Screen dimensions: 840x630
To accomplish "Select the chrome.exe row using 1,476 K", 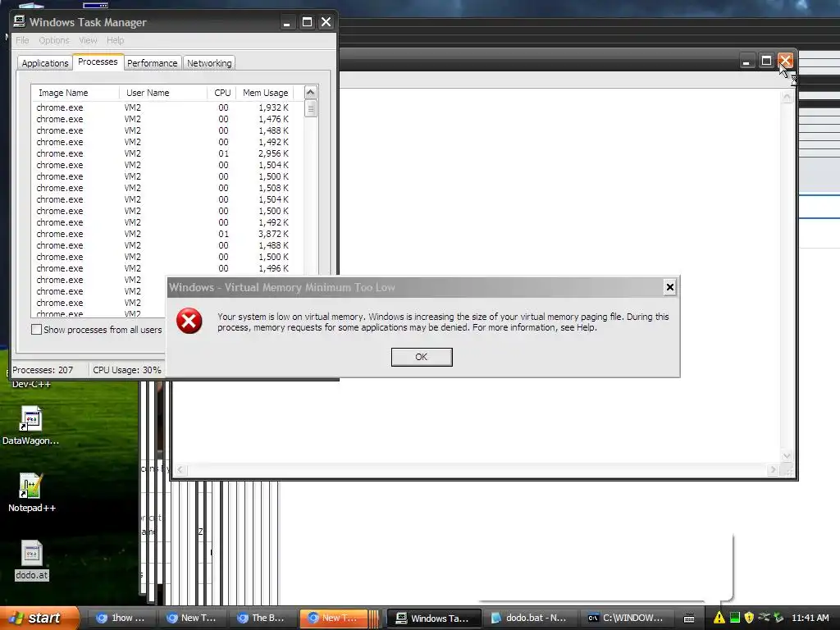I will point(163,119).
